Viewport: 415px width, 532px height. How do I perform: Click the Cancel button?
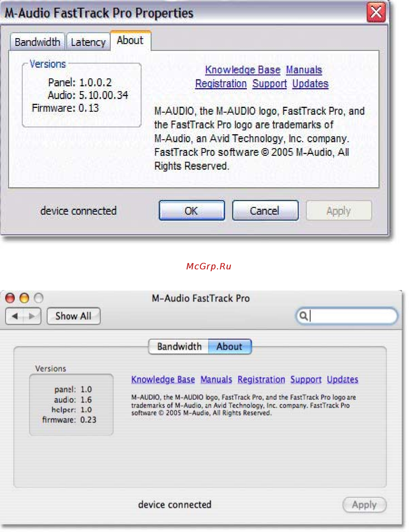coord(265,211)
